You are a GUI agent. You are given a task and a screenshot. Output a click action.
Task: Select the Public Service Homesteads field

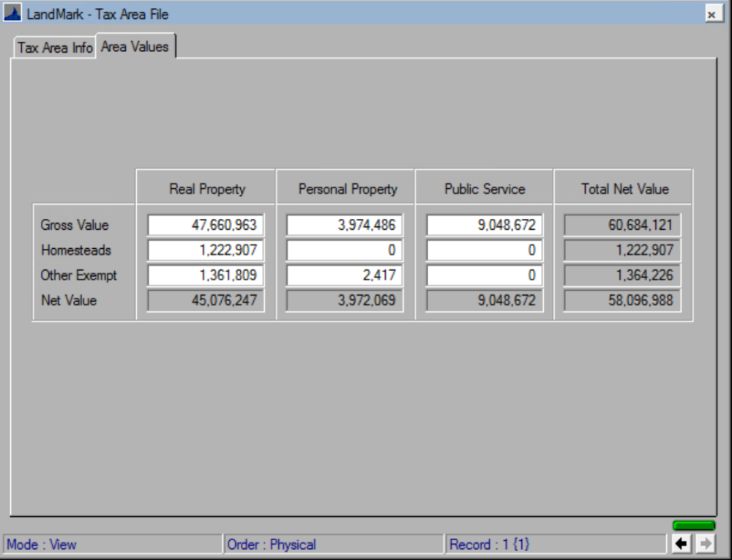483,250
